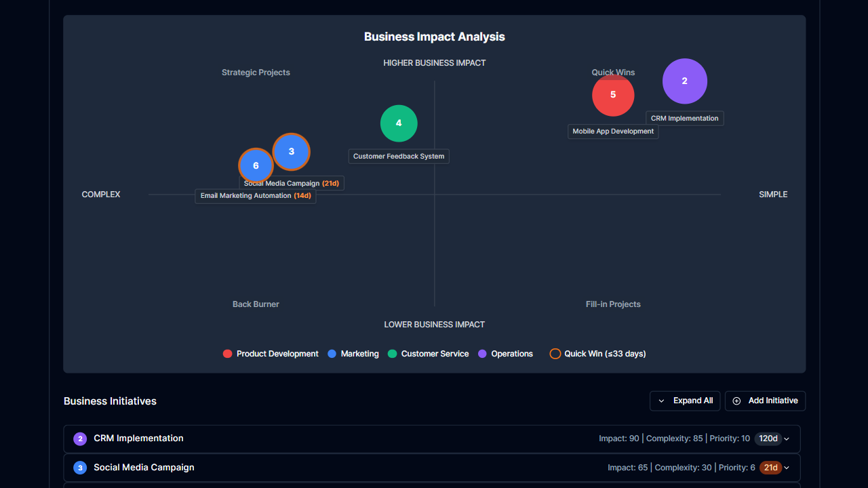Expand the CRM Implementation initiative row
The width and height of the screenshot is (868, 488).
pyautogui.click(x=787, y=439)
